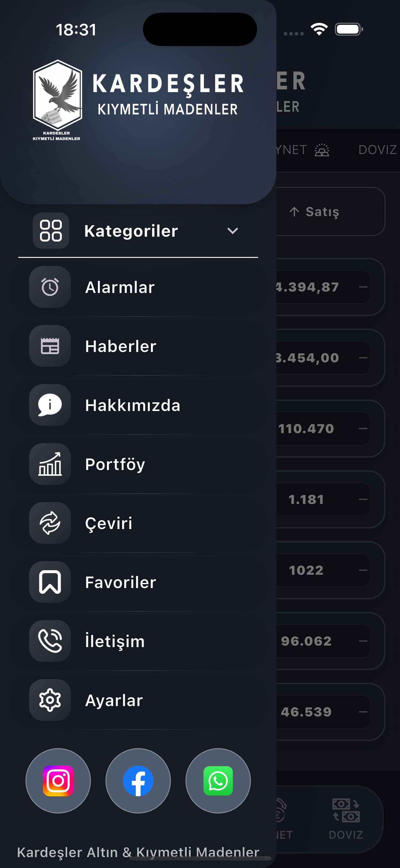Tap the Alarmlar clock icon

point(50,287)
